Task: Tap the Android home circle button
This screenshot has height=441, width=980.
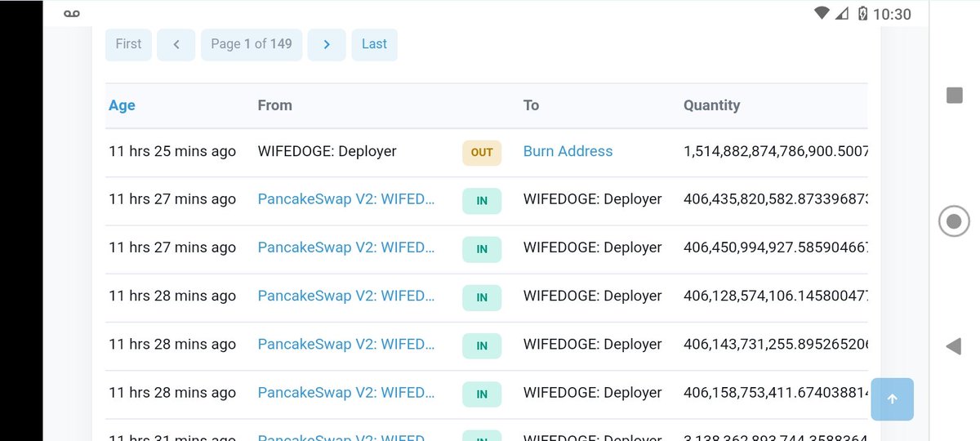Action: [954, 221]
